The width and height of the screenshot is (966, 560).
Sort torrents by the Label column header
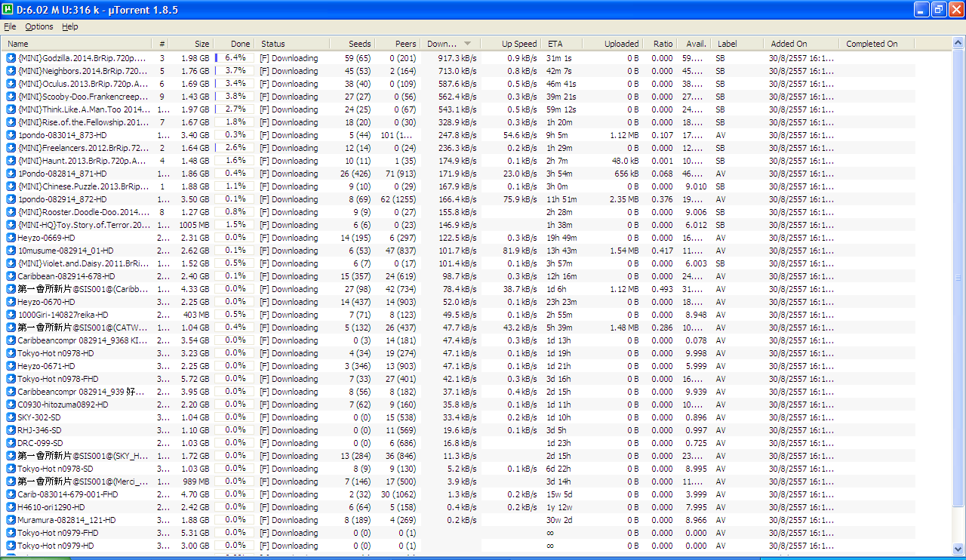tap(737, 44)
